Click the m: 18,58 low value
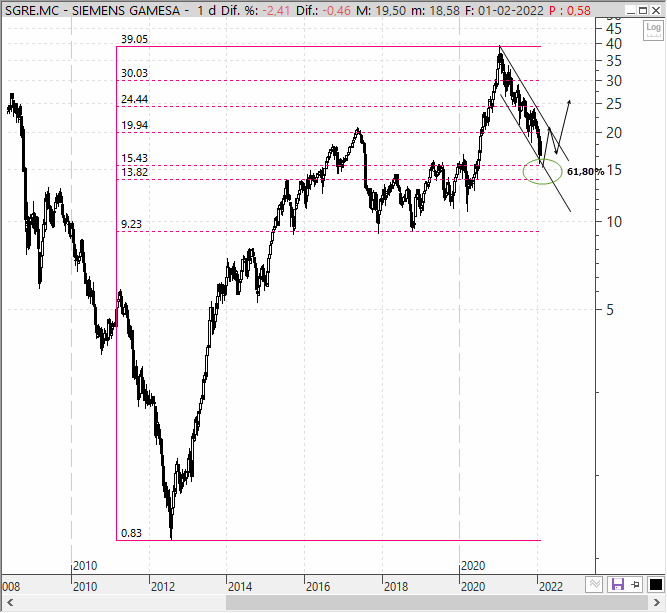Image resolution: width=667 pixels, height=613 pixels. pyautogui.click(x=435, y=11)
